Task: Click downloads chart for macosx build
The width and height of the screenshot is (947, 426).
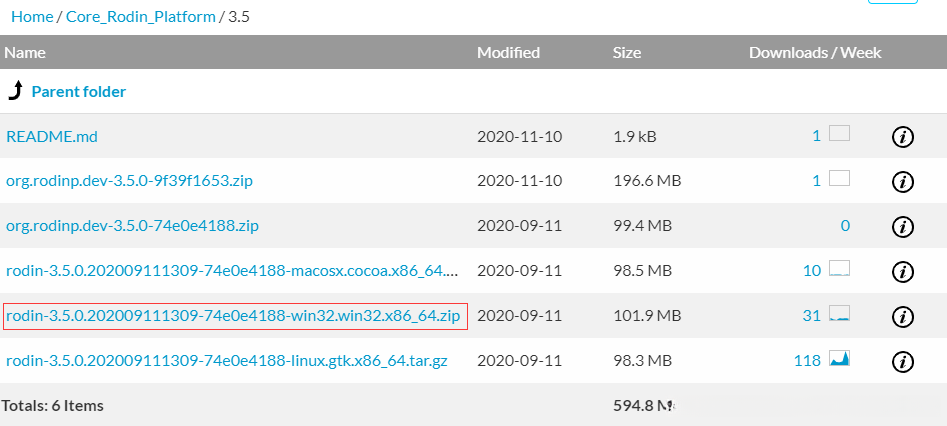Action: 839,269
